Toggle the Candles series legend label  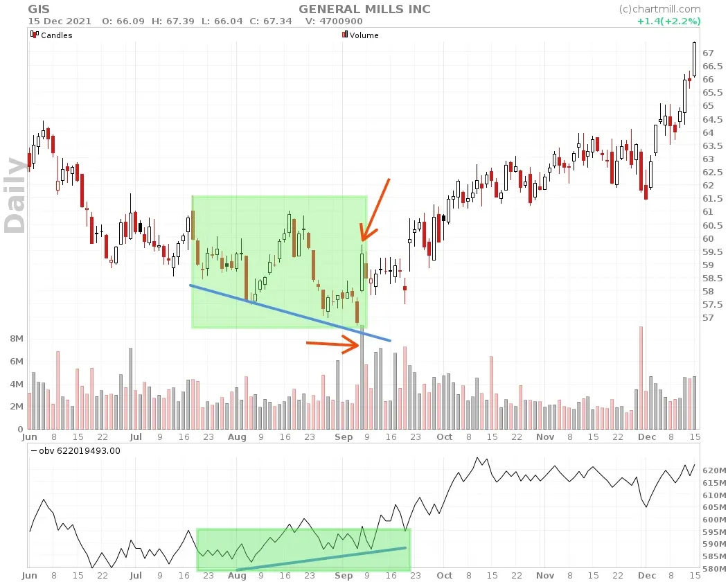[x=57, y=35]
